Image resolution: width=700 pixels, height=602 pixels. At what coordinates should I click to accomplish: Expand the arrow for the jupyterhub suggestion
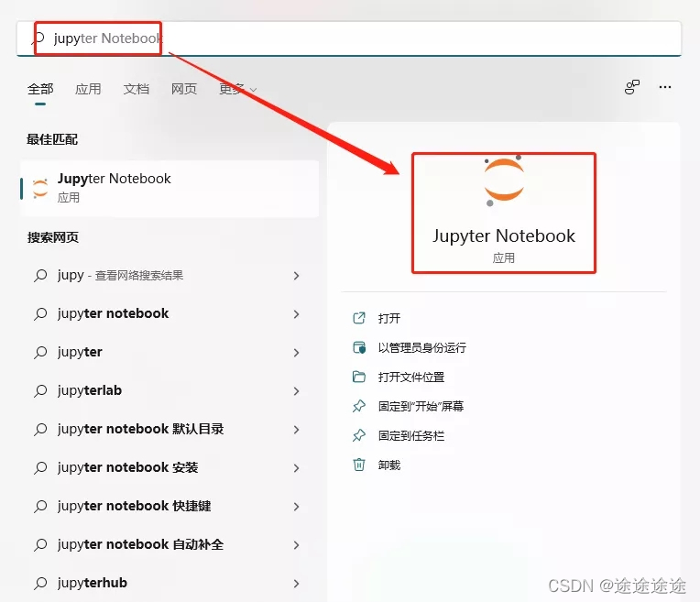coord(297,584)
